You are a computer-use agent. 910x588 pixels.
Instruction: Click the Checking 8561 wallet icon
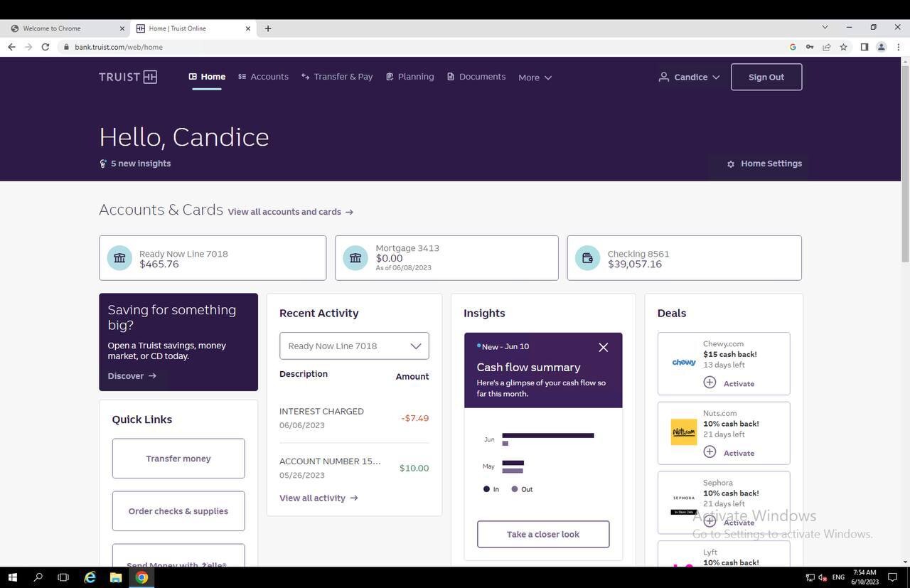click(x=587, y=258)
